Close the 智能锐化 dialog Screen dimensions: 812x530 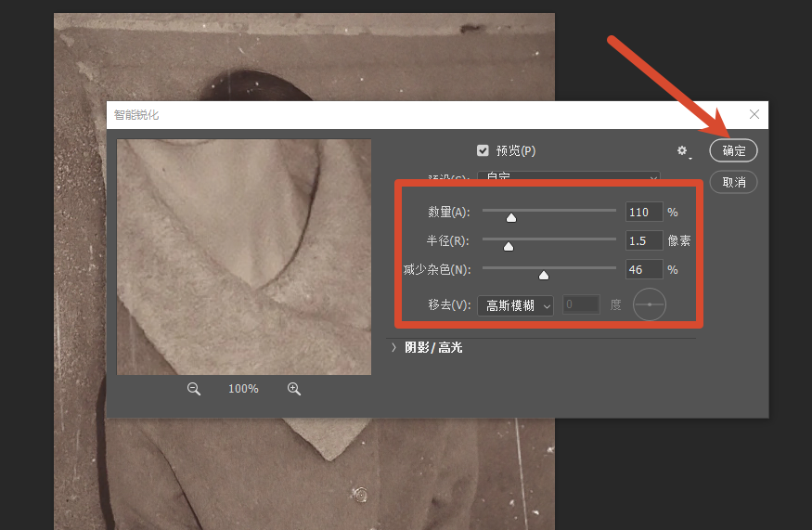click(x=754, y=114)
